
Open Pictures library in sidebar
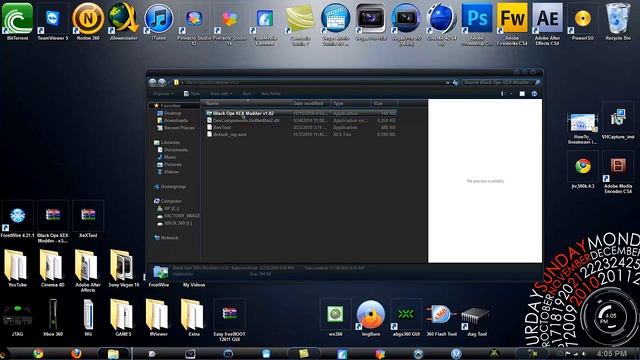(x=169, y=164)
